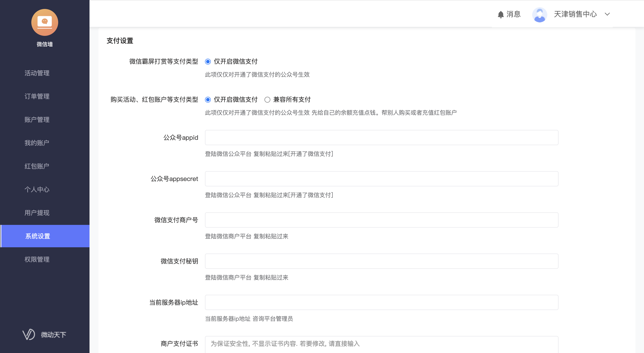Focus the 微信支付商户号 input field
The height and width of the screenshot is (353, 644).
(x=382, y=220)
